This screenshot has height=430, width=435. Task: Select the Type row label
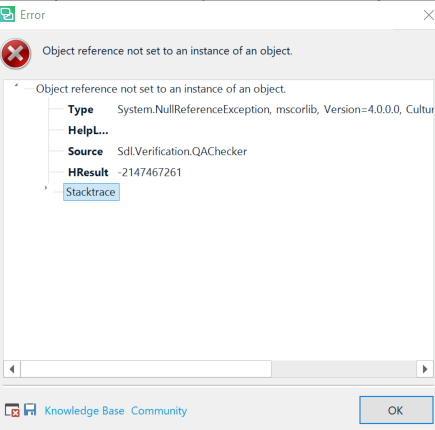(81, 110)
